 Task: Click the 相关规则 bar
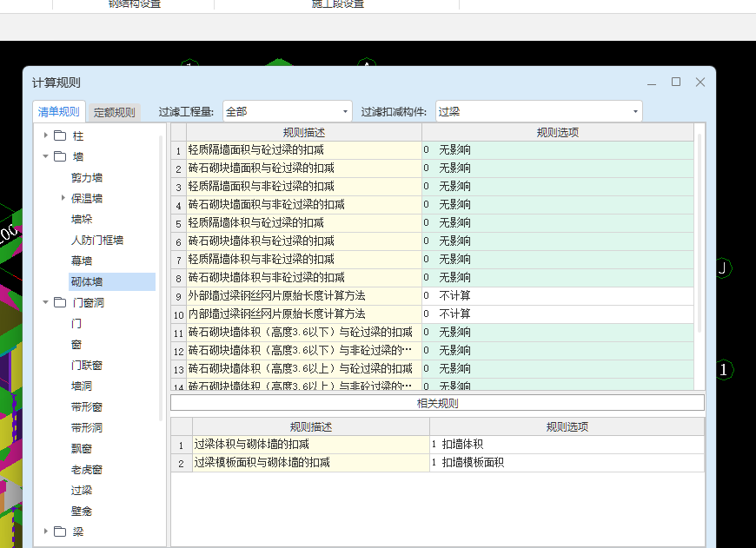437,403
